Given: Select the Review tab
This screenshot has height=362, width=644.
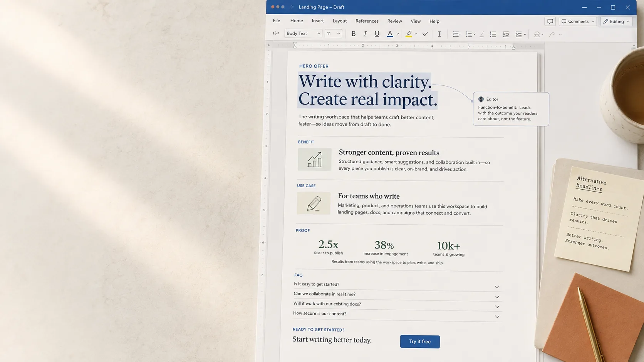Looking at the screenshot, I should pyautogui.click(x=394, y=21).
